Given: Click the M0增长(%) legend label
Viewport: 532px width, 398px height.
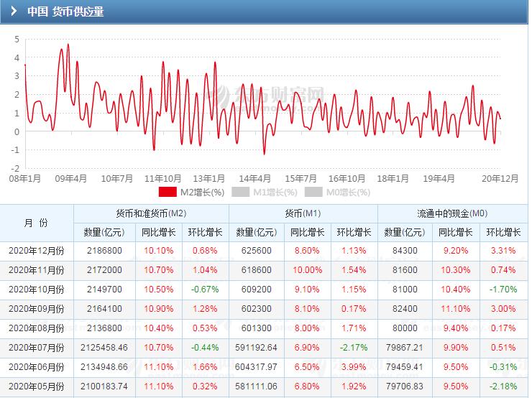Looking at the screenshot, I should coord(348,193).
